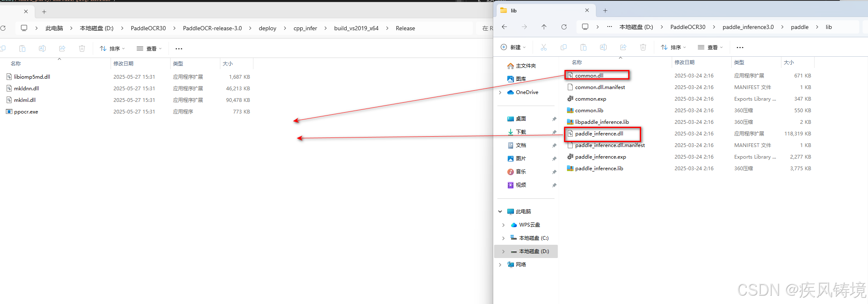Open more options ellipsis in lib window toolbar

point(740,48)
